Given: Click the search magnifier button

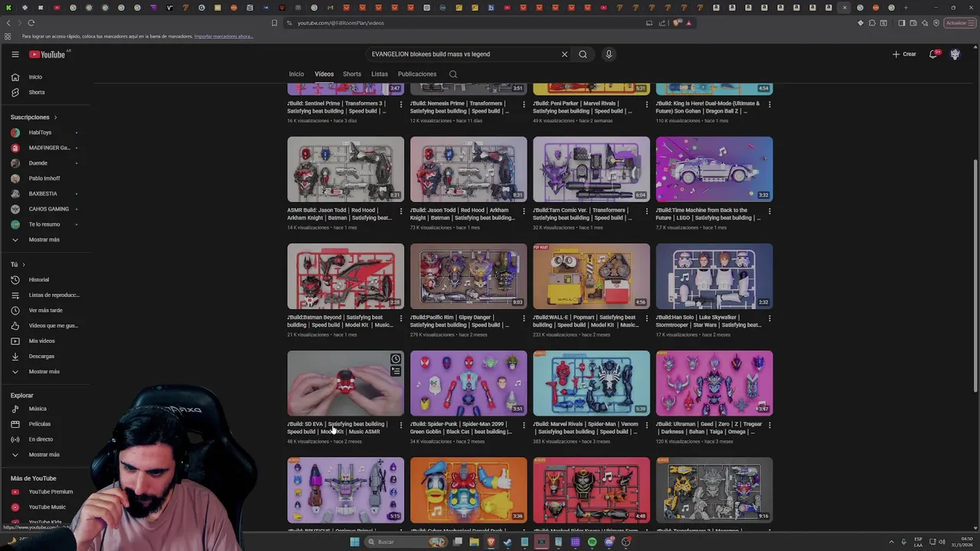Looking at the screenshot, I should pyautogui.click(x=583, y=54).
